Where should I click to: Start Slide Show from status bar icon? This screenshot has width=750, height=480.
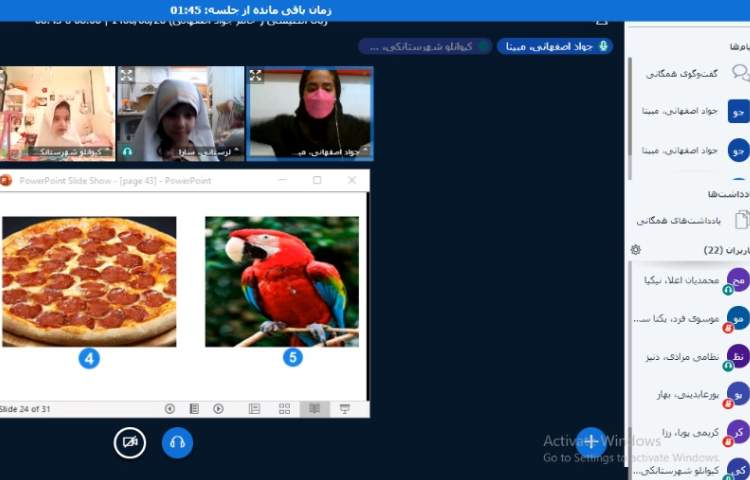[345, 409]
